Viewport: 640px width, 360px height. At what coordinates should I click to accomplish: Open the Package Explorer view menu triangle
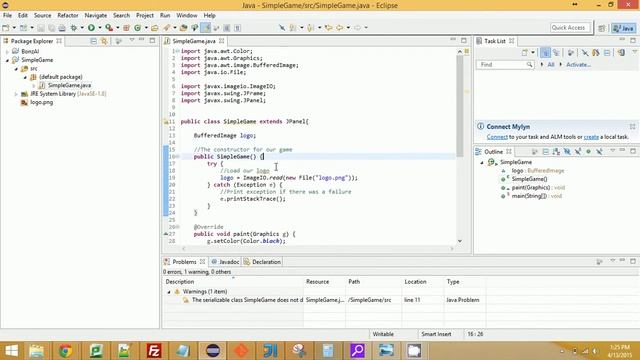coord(132,40)
